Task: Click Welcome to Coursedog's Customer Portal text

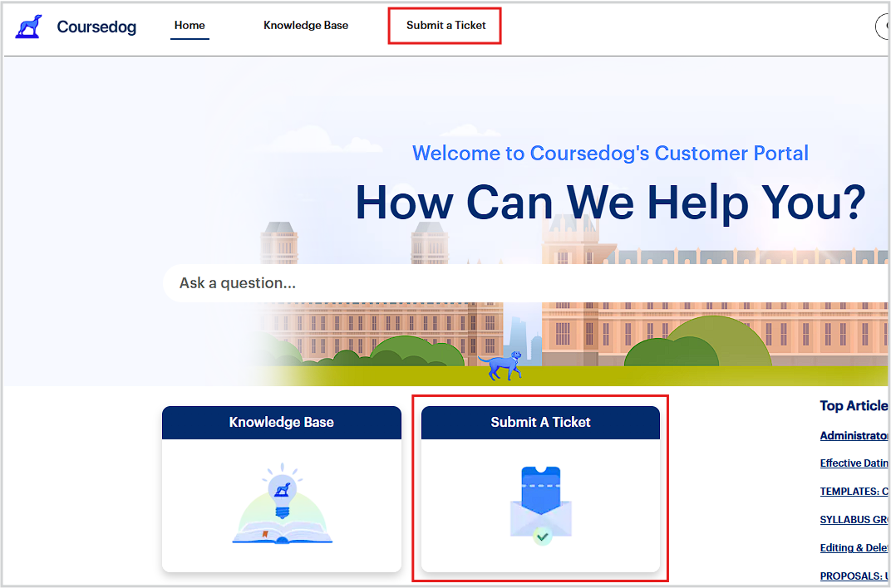Action: click(610, 154)
